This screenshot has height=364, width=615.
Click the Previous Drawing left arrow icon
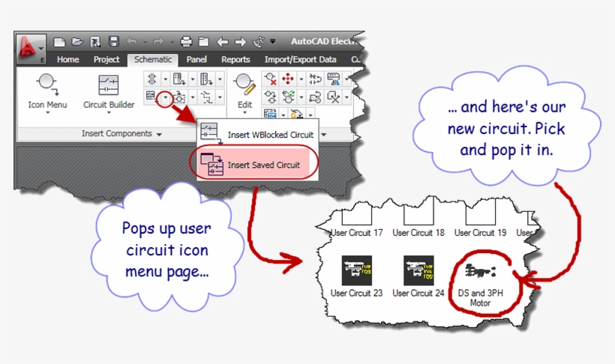tap(223, 41)
